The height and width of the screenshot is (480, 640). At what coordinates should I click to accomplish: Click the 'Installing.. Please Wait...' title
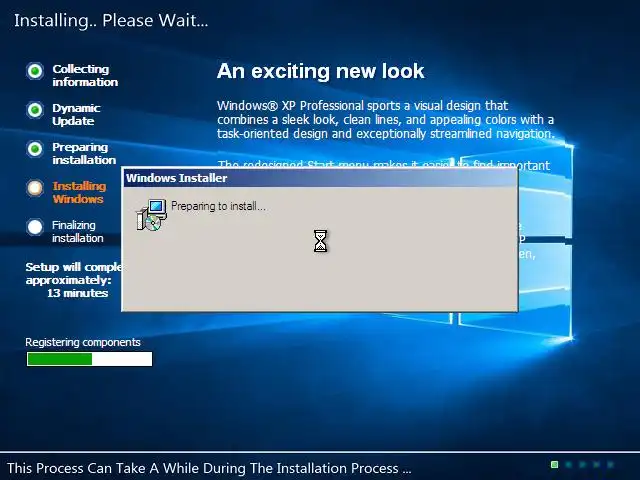[x=111, y=20]
